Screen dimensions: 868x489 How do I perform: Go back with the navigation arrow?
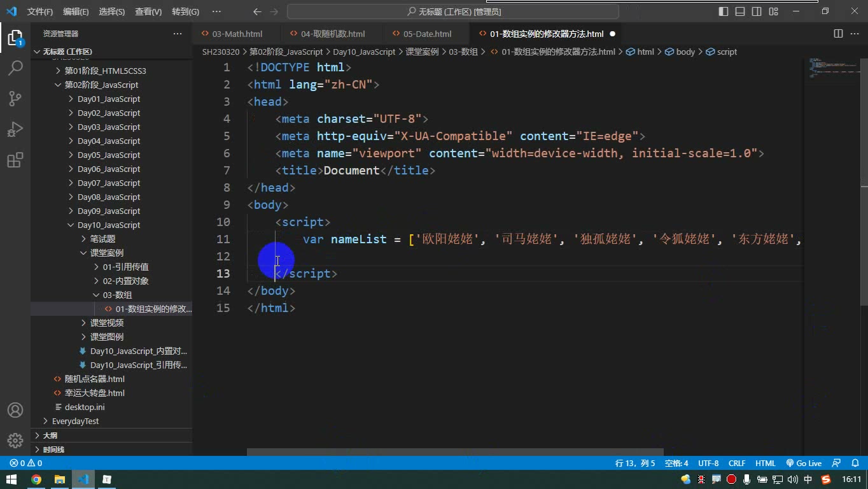click(257, 11)
